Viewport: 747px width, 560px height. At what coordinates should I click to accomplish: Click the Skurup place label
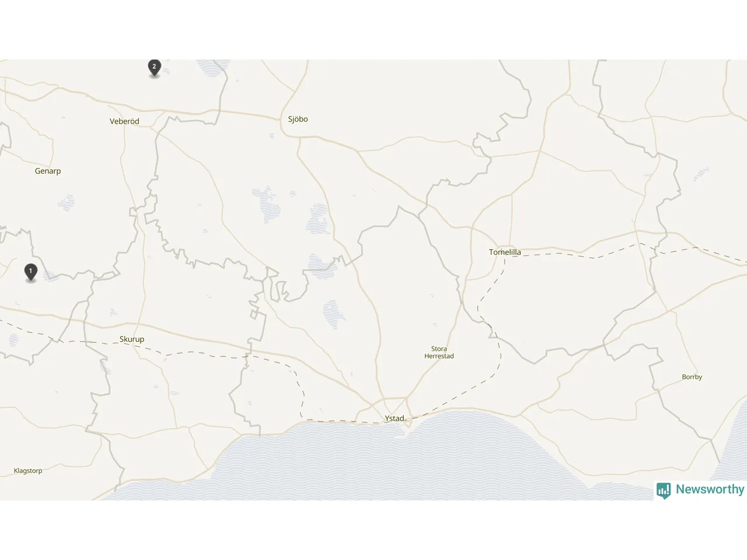[x=132, y=339]
